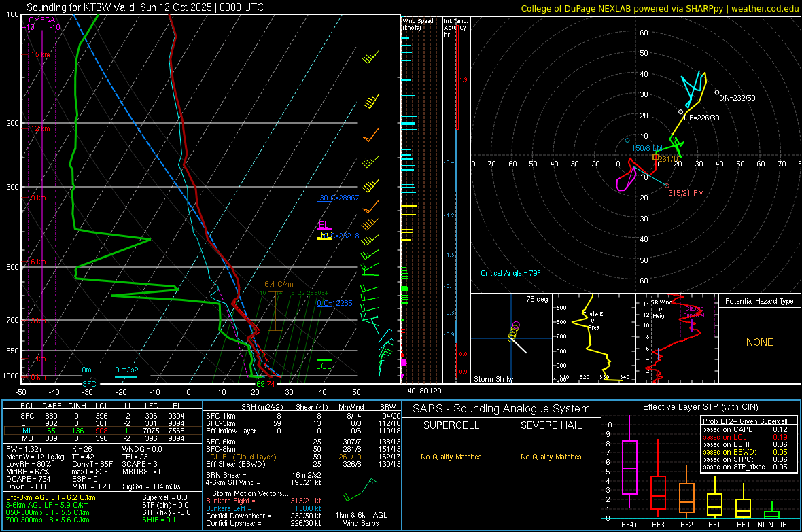Select the SFC parcel row

(103, 416)
